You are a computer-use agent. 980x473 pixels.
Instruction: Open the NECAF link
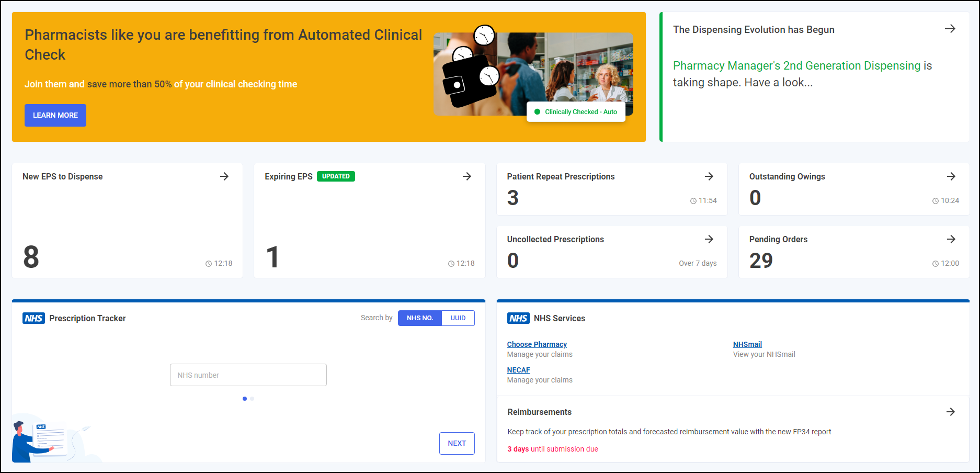(518, 370)
